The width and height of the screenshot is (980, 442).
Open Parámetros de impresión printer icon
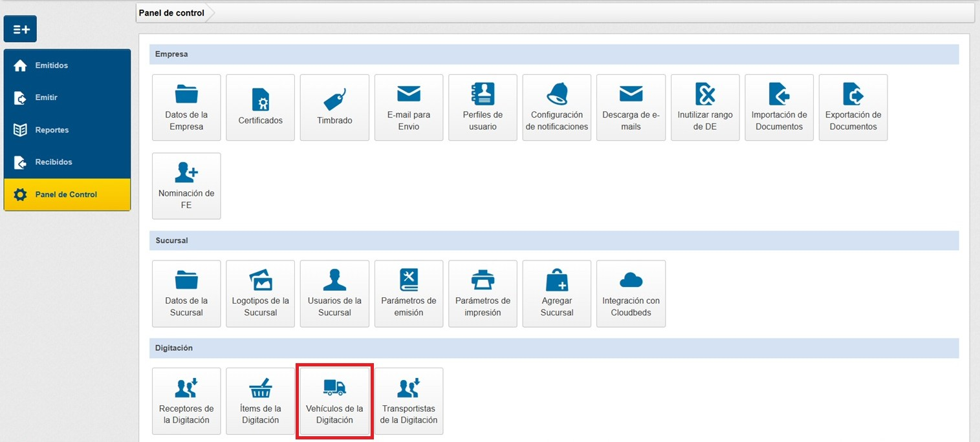click(x=483, y=280)
